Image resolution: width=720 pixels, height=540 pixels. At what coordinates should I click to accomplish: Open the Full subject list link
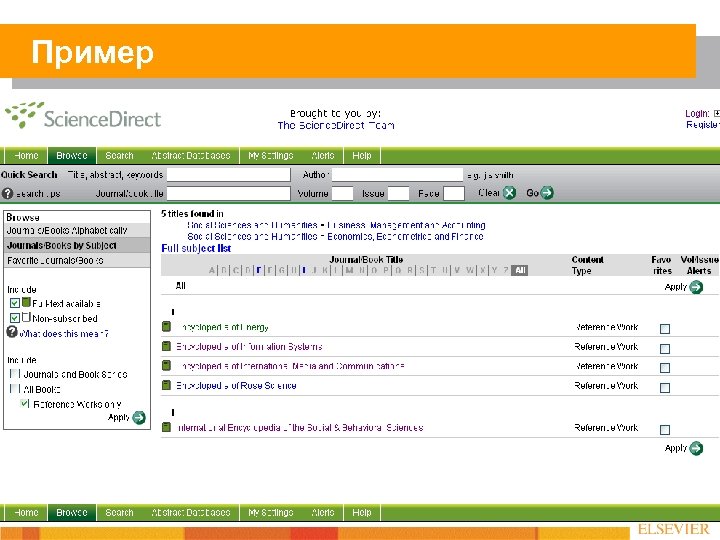coord(196,248)
